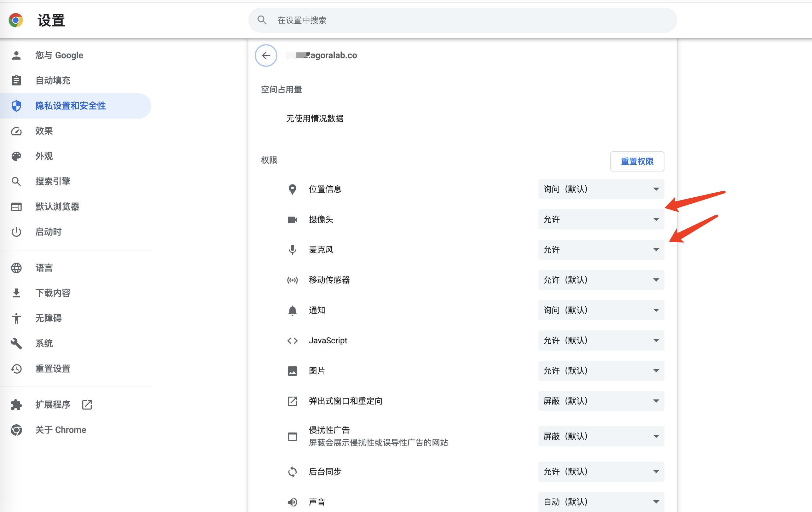
Task: Click the pop-up window icon for 弹出式窗口和重定向
Action: (x=292, y=401)
